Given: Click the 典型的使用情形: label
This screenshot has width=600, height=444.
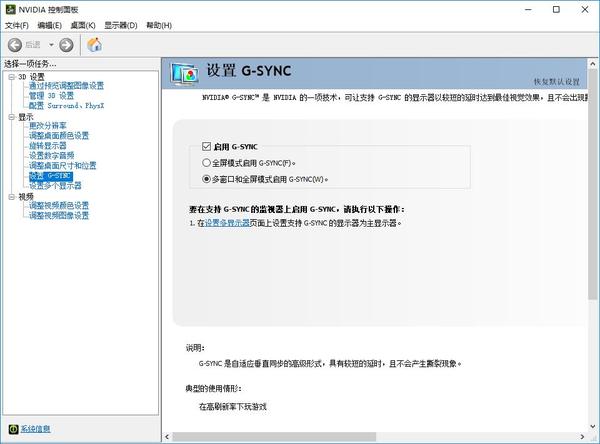Looking at the screenshot, I should pyautogui.click(x=214, y=388).
